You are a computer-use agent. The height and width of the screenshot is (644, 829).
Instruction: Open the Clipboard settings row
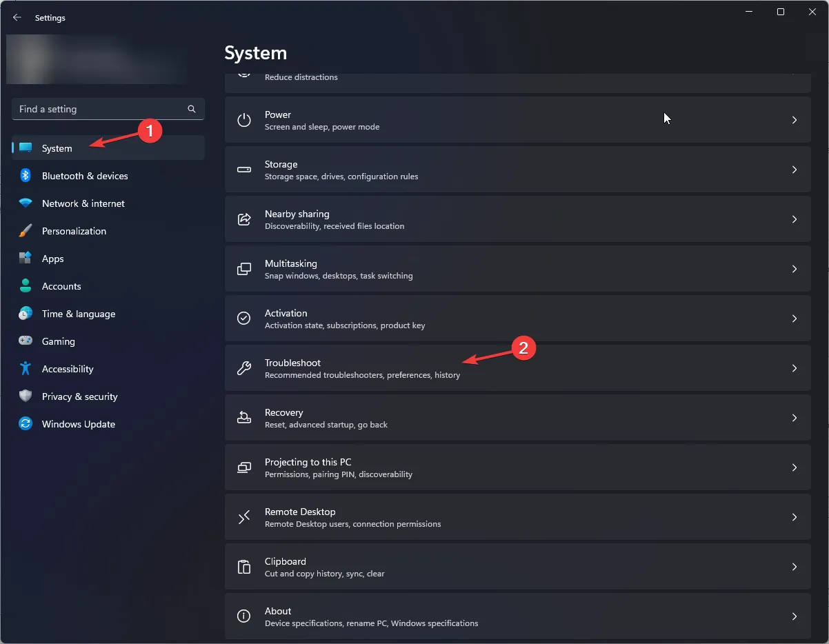[518, 567]
